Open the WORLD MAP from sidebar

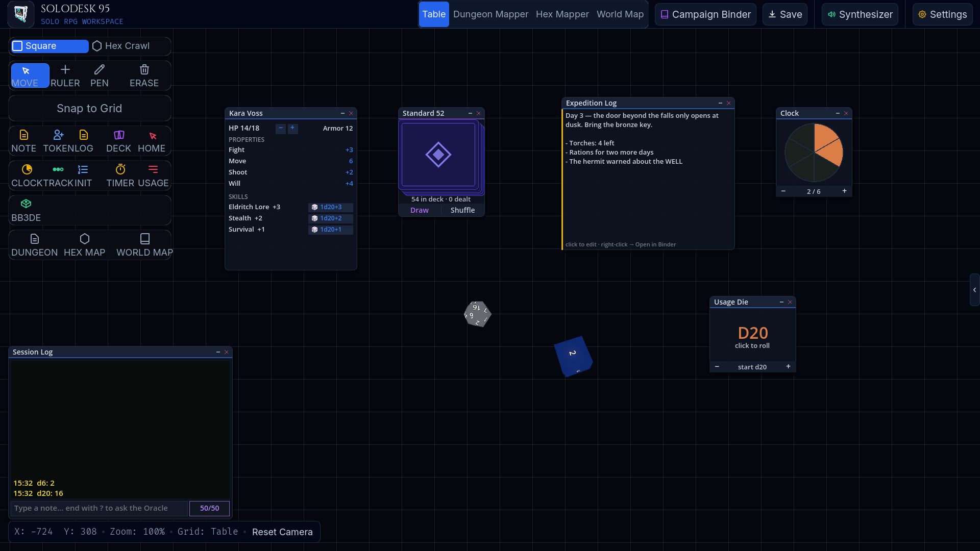click(x=145, y=245)
